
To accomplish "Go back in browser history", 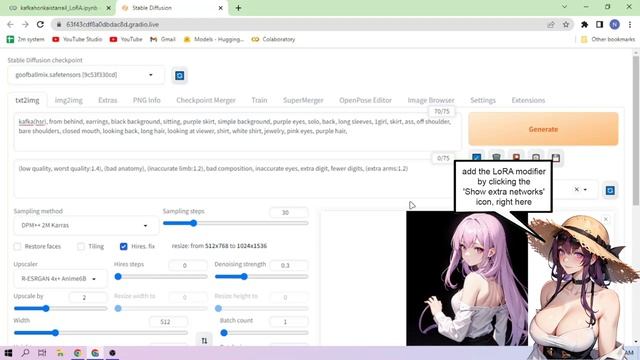I will [11, 24].
